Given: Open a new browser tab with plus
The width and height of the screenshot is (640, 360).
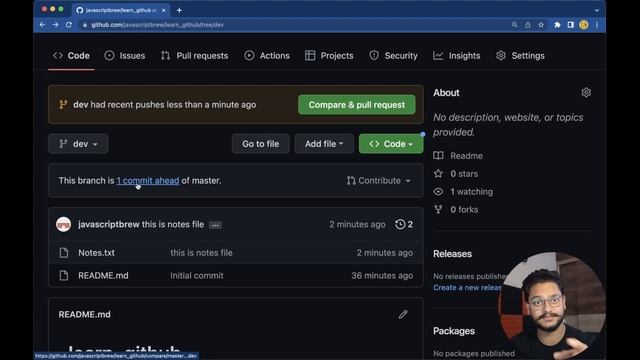Looking at the screenshot, I should (179, 10).
